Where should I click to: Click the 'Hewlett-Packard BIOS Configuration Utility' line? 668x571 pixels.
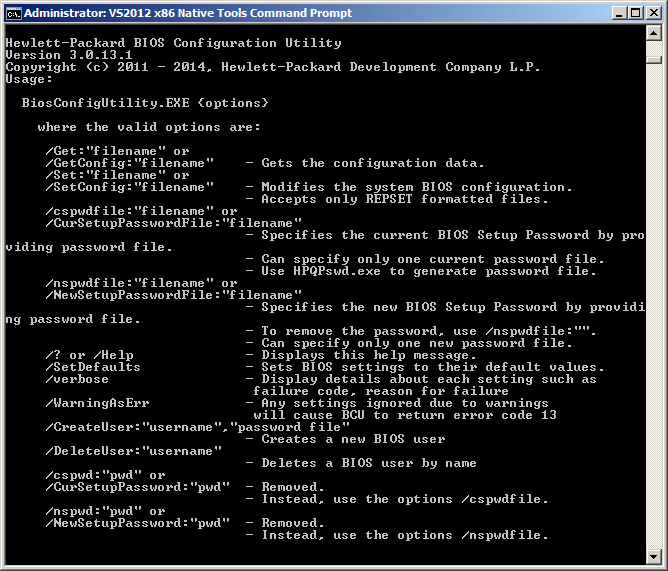pyautogui.click(x=173, y=43)
